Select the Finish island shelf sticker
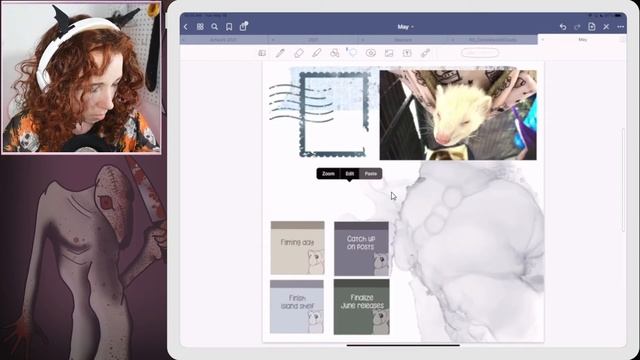The width and height of the screenshot is (640, 360). (x=297, y=307)
